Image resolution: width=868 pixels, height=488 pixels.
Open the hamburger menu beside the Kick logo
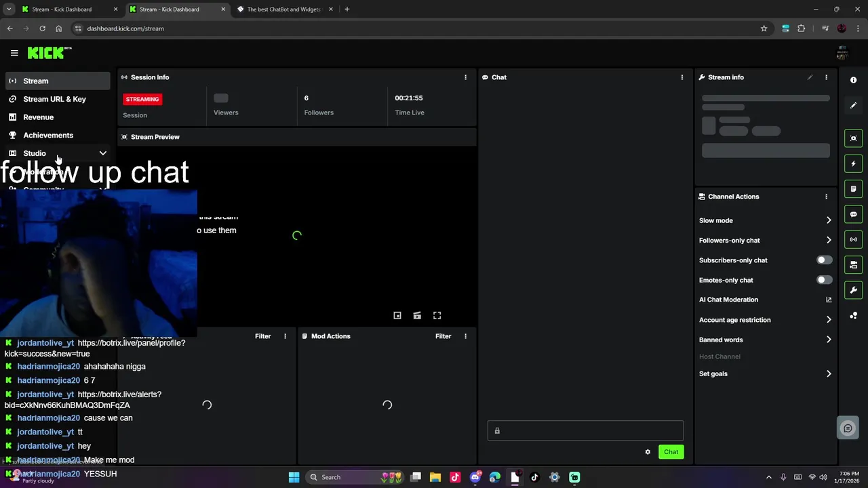tap(14, 53)
